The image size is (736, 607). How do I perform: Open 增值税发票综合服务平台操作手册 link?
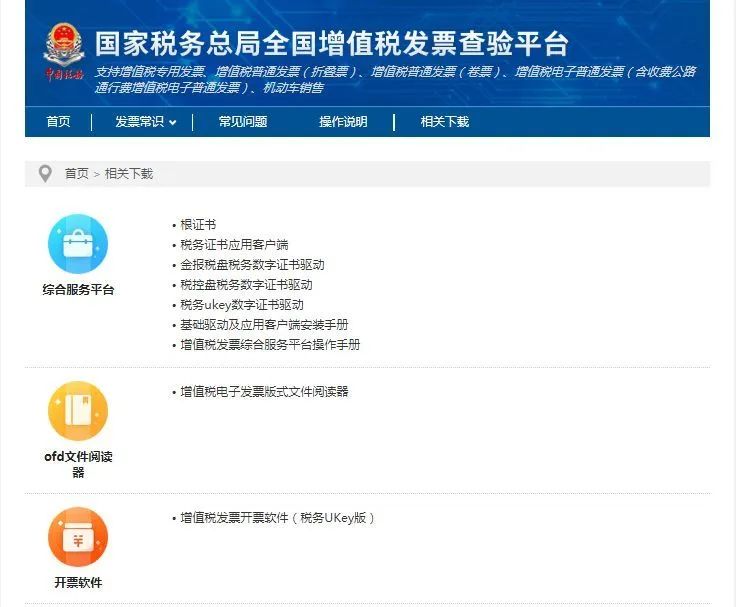click(x=270, y=345)
